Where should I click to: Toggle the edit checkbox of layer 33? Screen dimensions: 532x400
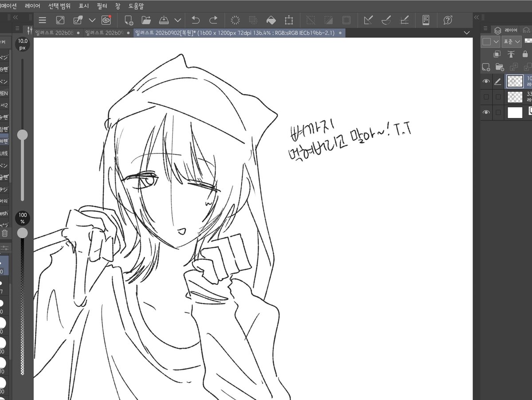click(x=498, y=97)
